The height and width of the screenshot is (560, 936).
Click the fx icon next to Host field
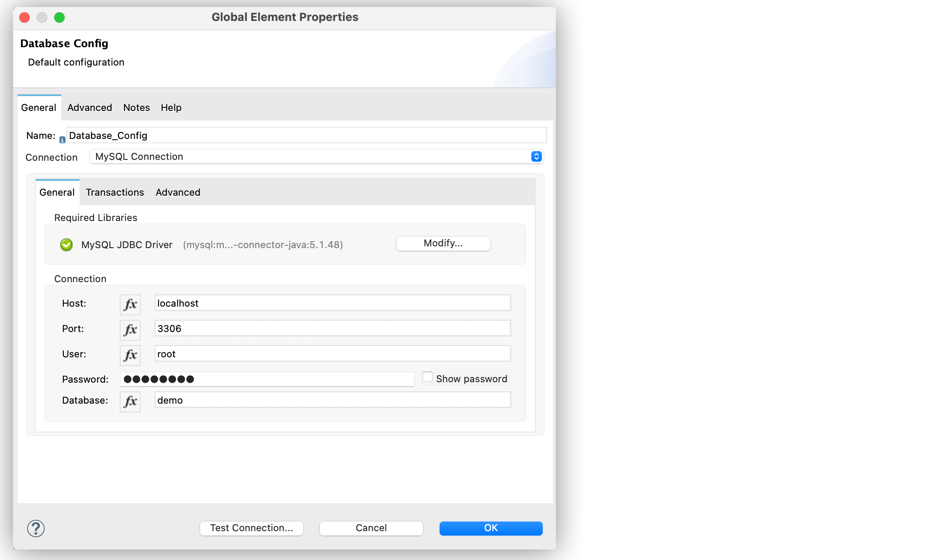(130, 303)
